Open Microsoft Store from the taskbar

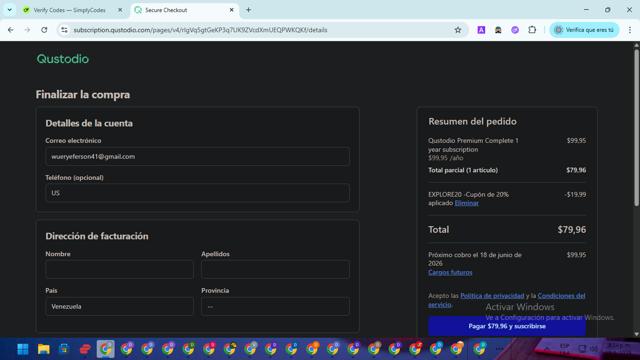(x=64, y=349)
